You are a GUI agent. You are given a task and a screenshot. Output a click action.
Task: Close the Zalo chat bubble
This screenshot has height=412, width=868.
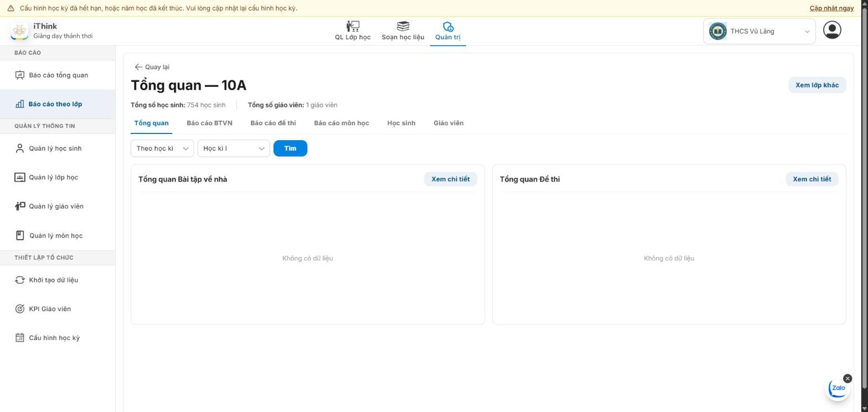[x=848, y=379]
